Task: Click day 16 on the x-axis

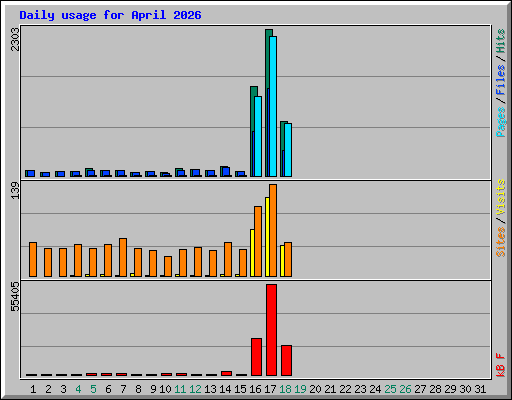Action: click(x=255, y=389)
